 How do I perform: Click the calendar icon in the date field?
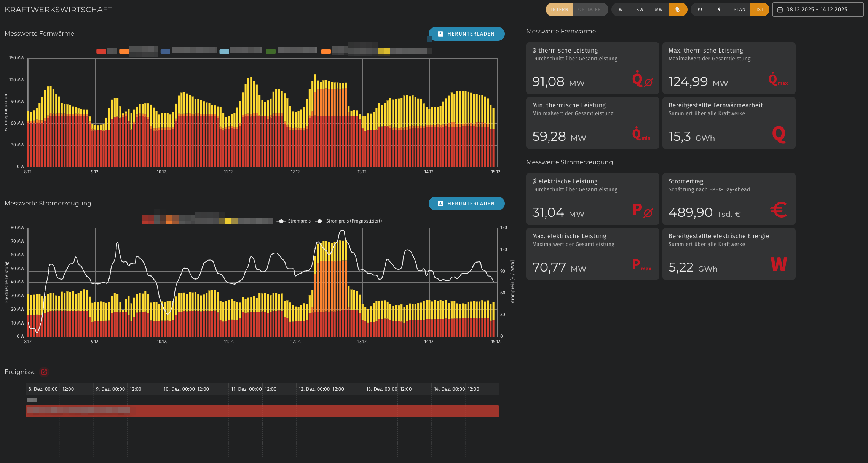pyautogui.click(x=780, y=10)
